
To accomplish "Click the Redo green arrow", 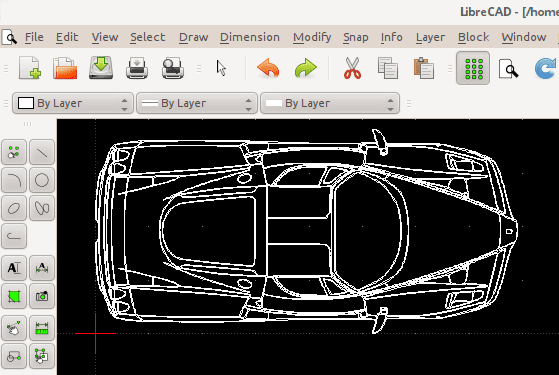I will coord(306,68).
